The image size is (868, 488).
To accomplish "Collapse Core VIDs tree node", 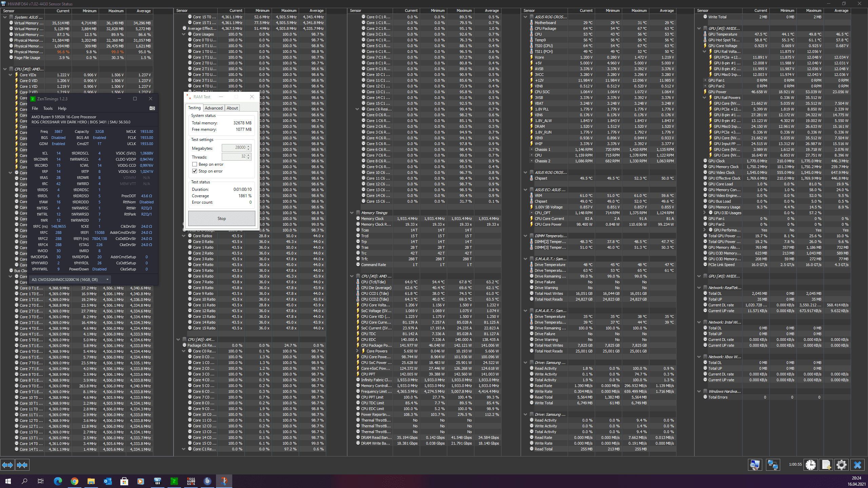I will pyautogui.click(x=11, y=75).
